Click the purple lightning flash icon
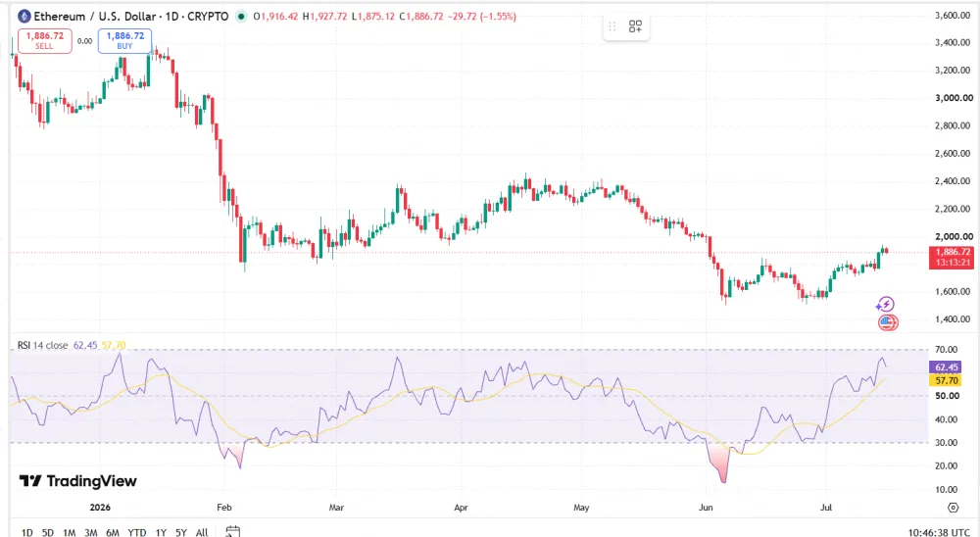980x537 pixels. [885, 305]
